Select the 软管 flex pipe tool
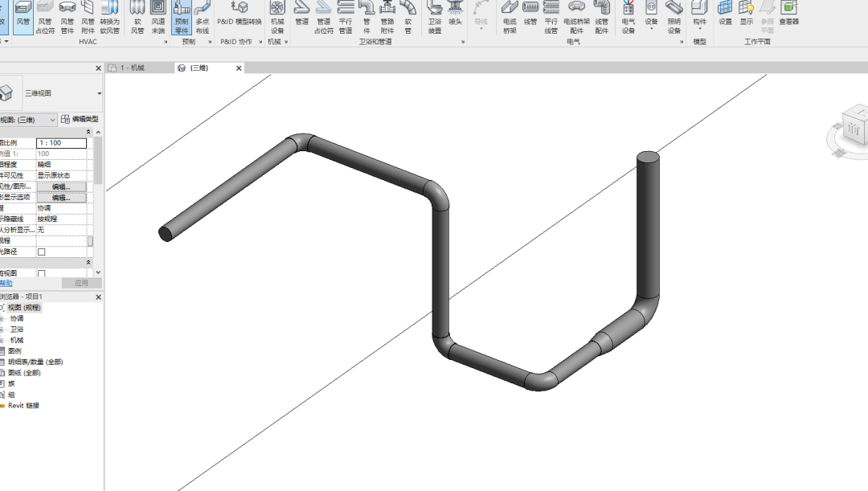The height and width of the screenshot is (491, 868). [x=408, y=17]
